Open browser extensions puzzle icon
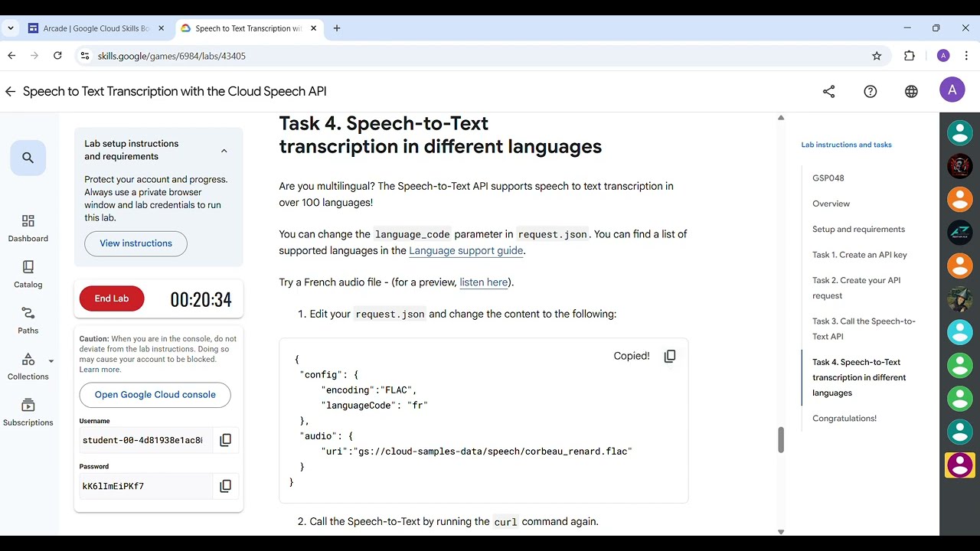This screenshot has height=551, width=980. [910, 56]
